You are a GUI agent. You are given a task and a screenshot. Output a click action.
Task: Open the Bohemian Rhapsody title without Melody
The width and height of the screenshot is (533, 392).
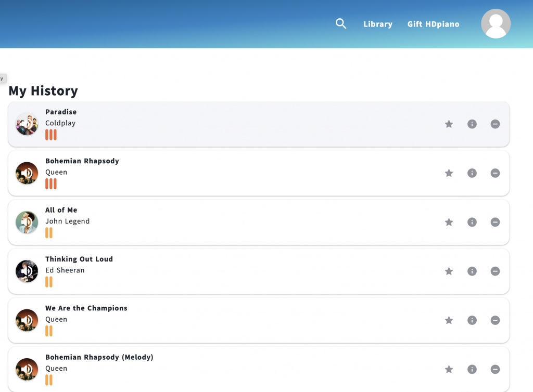point(82,161)
